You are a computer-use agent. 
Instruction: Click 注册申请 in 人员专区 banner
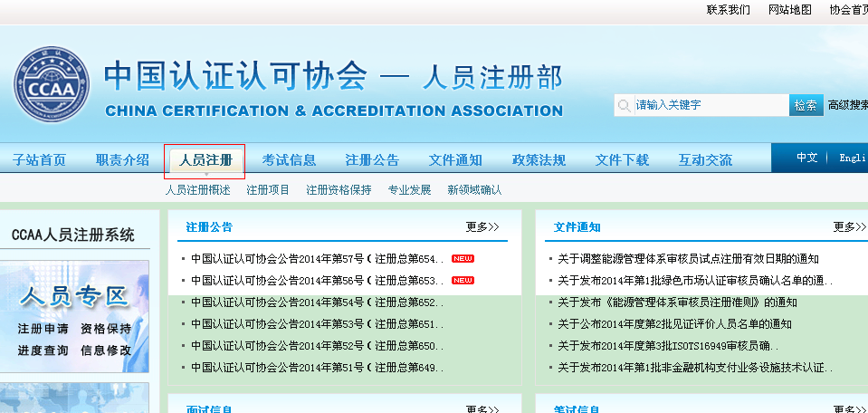click(43, 329)
